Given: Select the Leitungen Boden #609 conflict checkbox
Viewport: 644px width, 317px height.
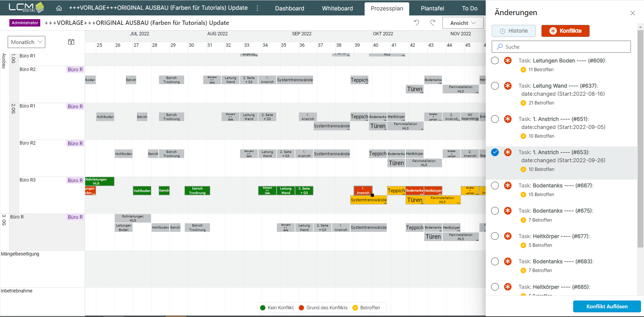Looking at the screenshot, I should point(495,60).
